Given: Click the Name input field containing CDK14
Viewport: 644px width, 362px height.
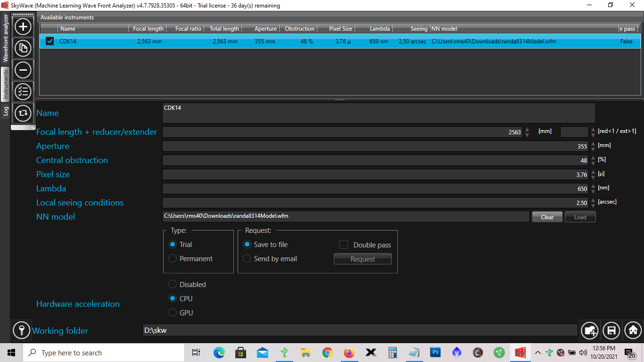Looking at the screenshot, I should click(x=379, y=113).
